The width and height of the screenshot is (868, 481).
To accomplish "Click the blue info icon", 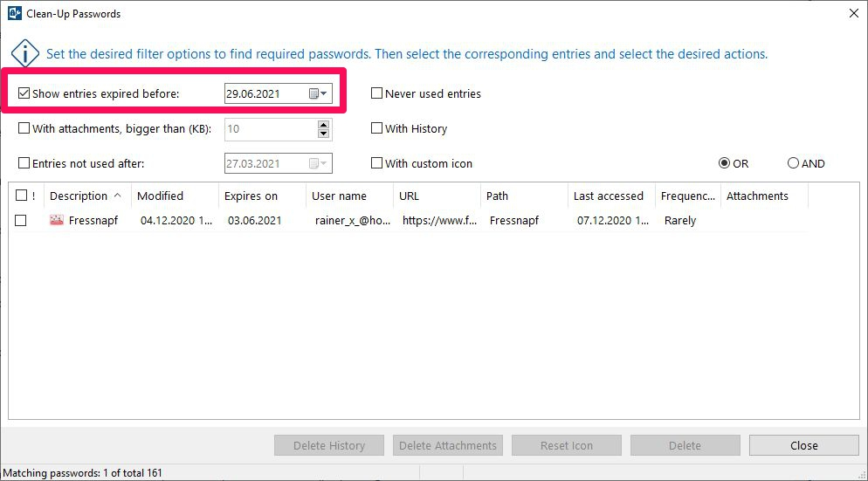I will [x=25, y=54].
